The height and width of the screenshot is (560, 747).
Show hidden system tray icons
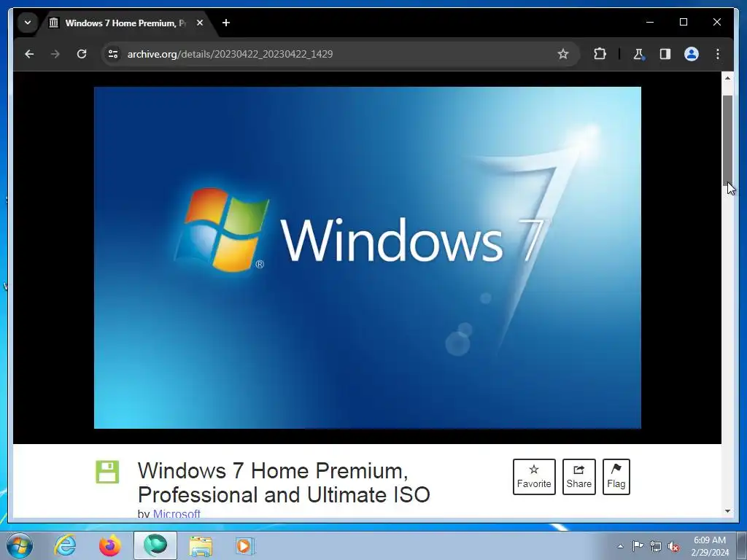pos(620,546)
